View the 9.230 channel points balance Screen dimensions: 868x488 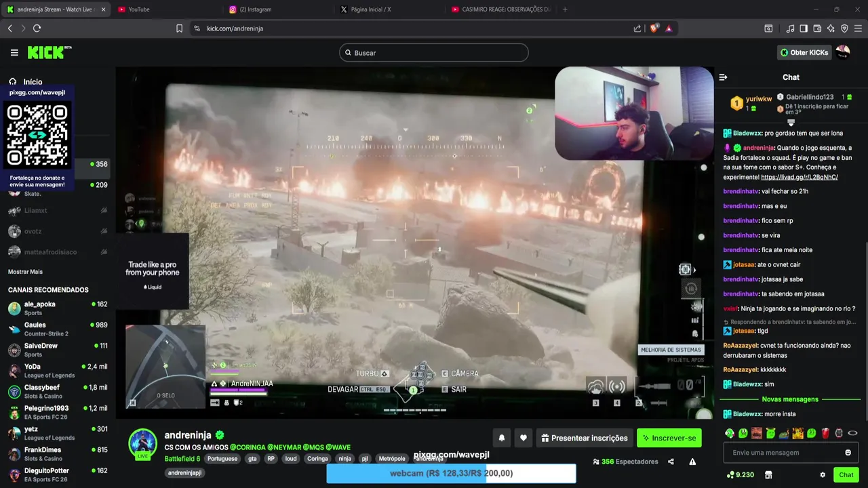(740, 474)
